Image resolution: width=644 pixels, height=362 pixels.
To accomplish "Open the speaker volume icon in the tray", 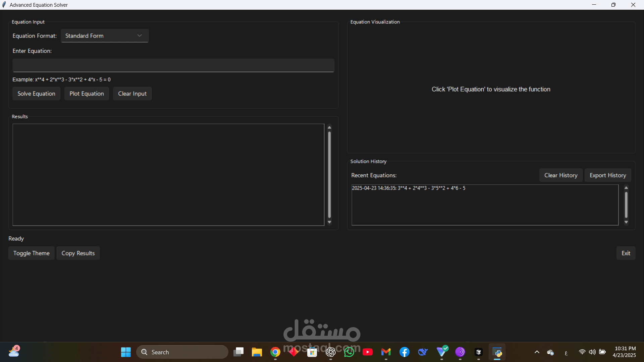I will [x=592, y=352].
